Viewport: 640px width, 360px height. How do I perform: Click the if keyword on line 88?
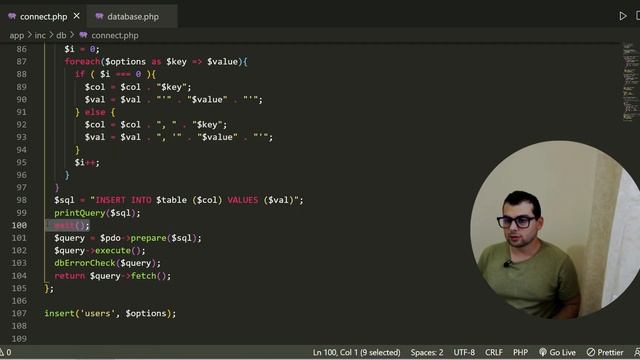tap(80, 74)
